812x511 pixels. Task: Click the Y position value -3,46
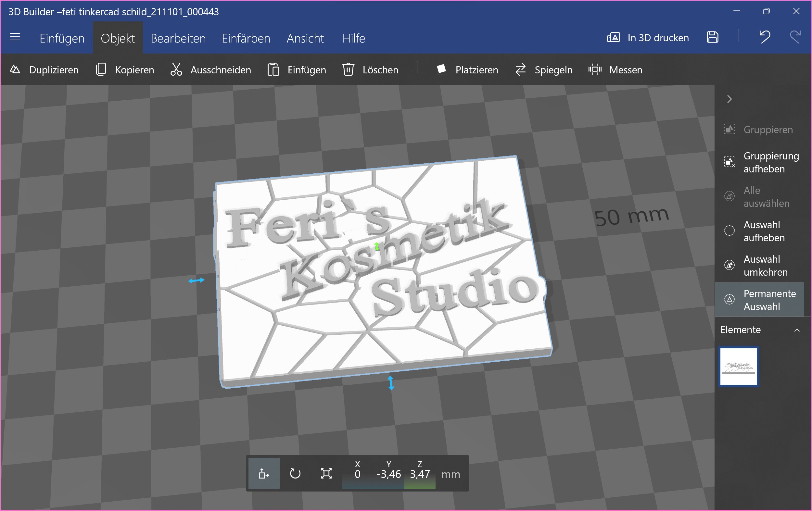click(x=388, y=474)
